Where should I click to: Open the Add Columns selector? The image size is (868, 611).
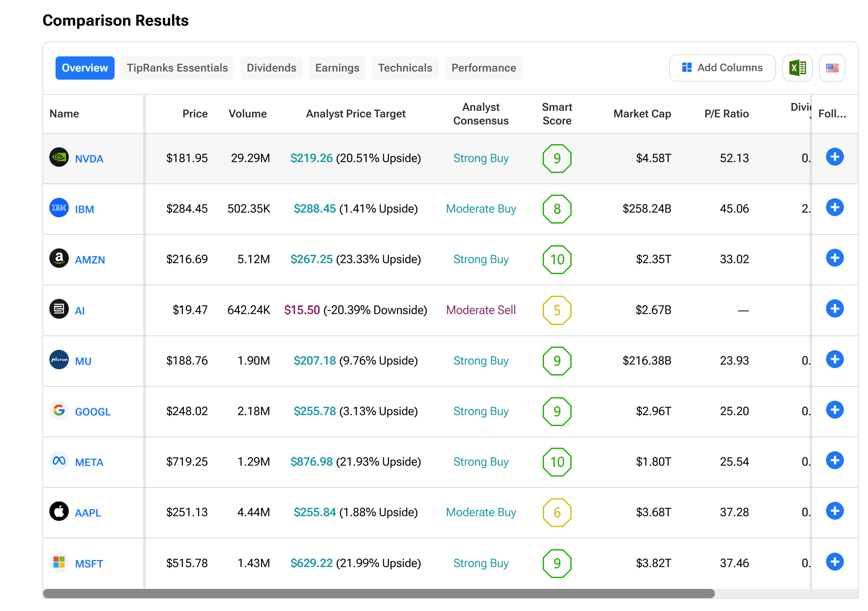[x=722, y=68]
